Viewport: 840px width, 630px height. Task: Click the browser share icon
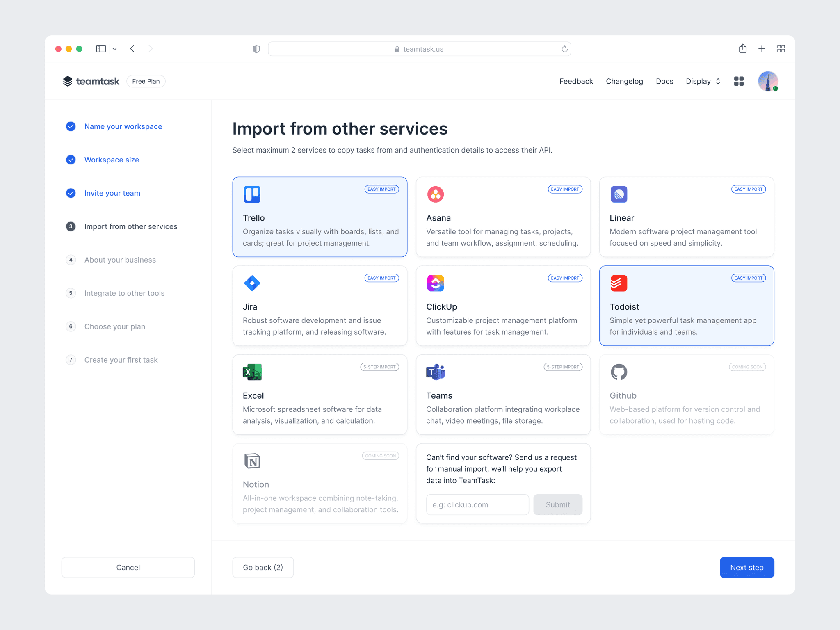click(742, 49)
